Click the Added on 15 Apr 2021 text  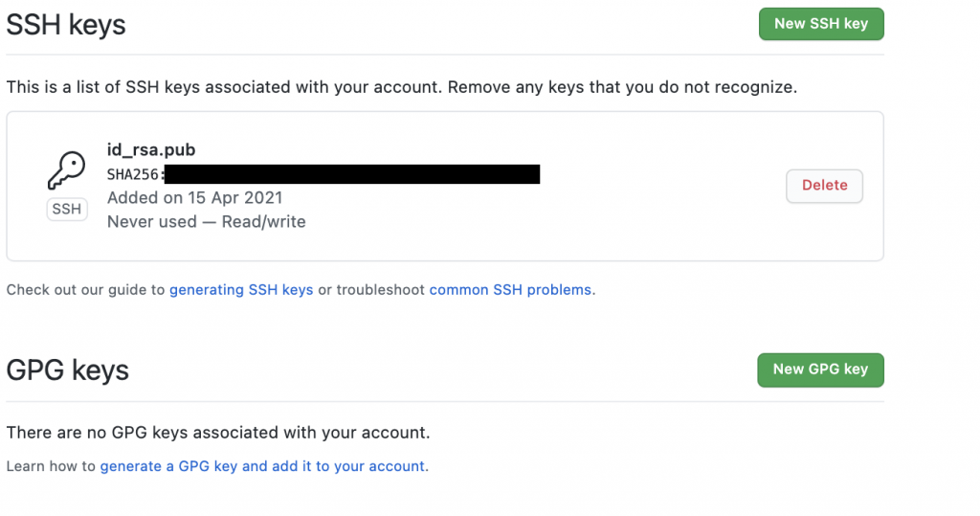[195, 197]
